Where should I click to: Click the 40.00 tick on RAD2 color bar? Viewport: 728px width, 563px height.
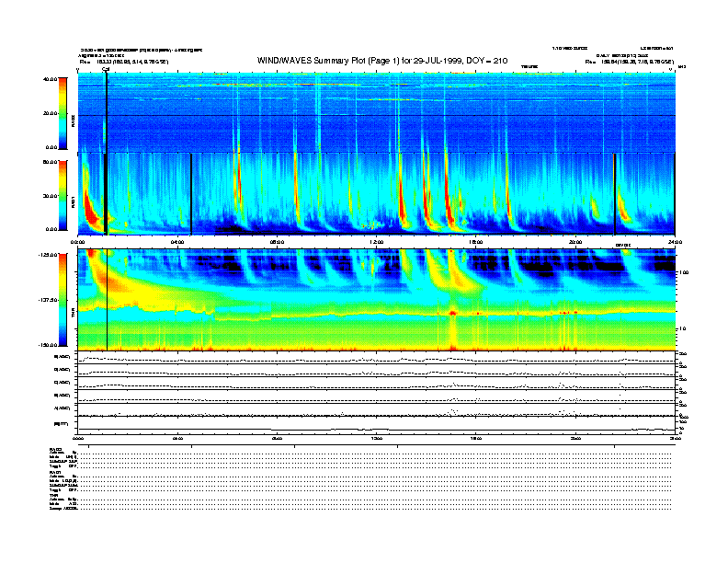[50, 79]
